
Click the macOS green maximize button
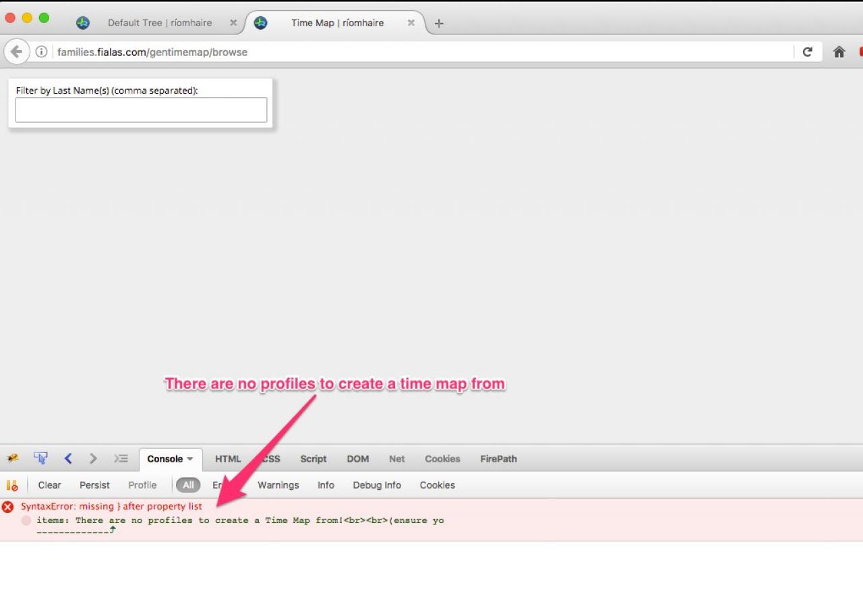(44, 18)
